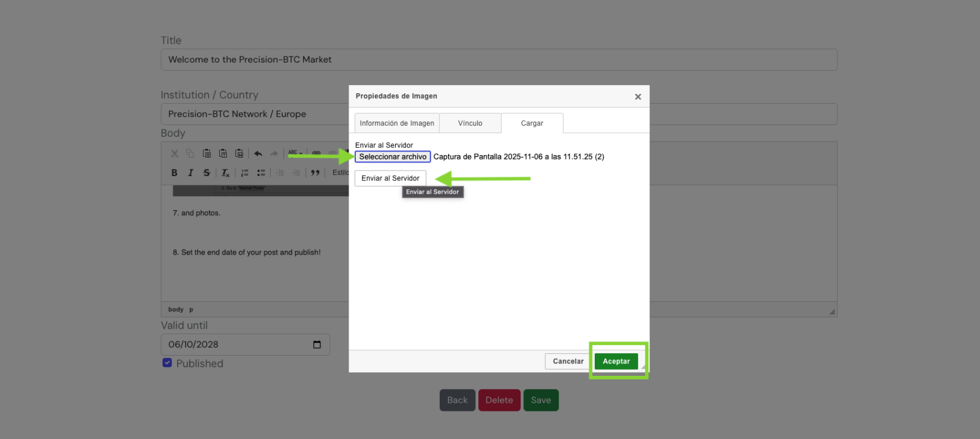Confirm with the green Aceptar button
This screenshot has height=439, width=980.
coord(616,361)
